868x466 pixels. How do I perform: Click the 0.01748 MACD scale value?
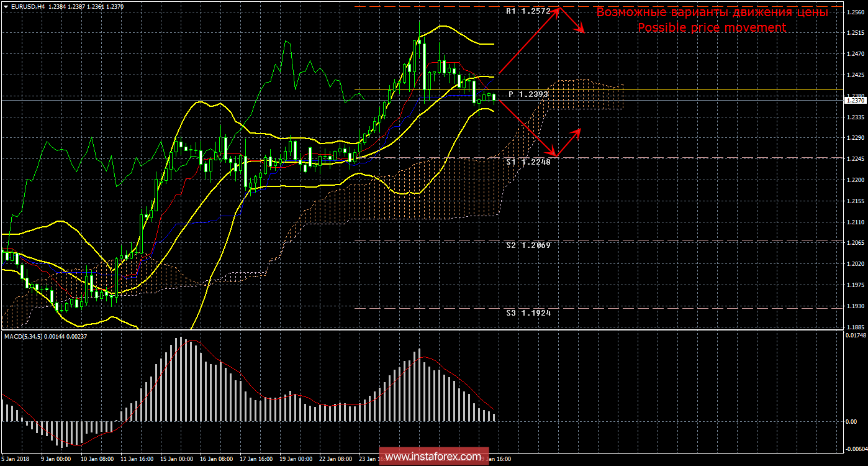[855, 336]
